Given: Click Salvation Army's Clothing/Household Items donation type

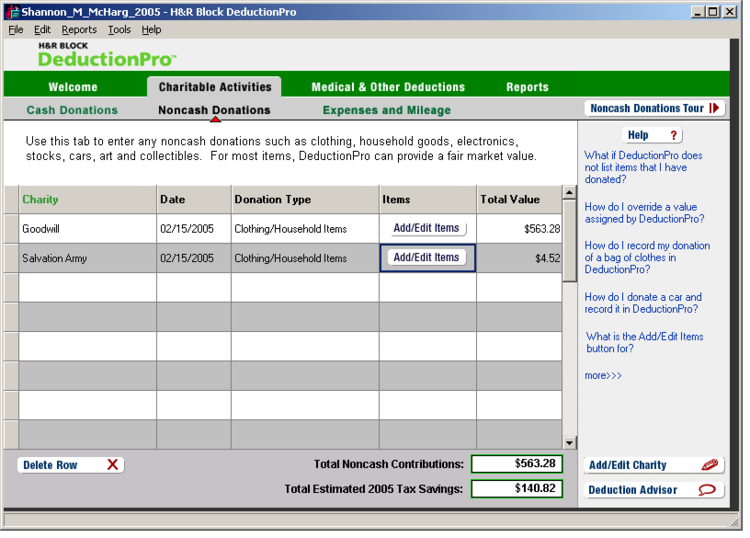Looking at the screenshot, I should coord(305,258).
